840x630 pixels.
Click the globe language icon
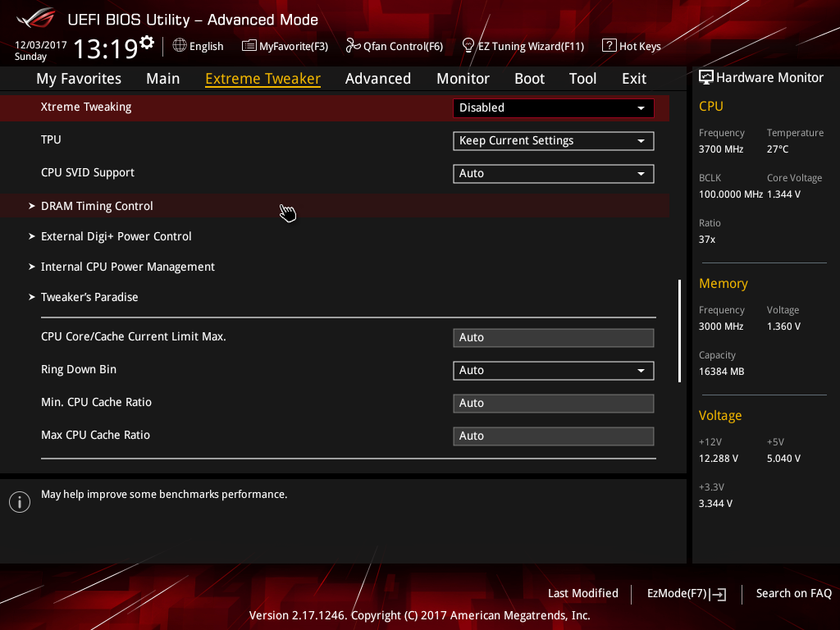(x=180, y=46)
